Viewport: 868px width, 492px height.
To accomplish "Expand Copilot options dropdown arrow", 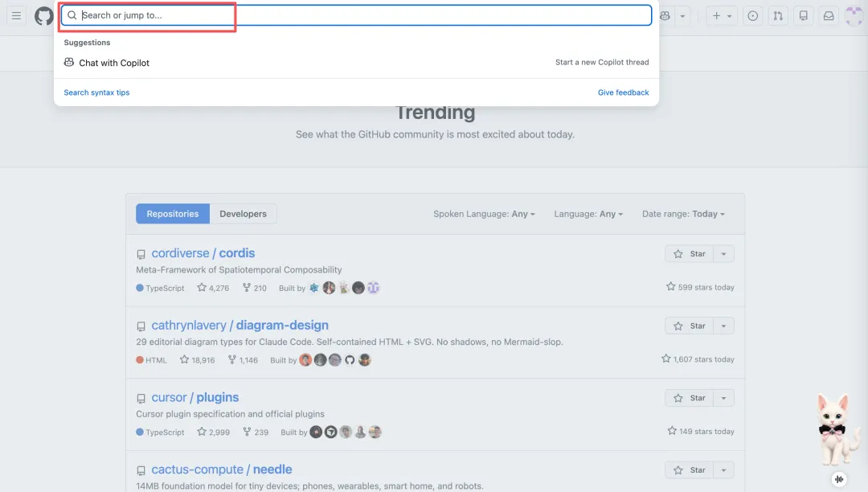I will tap(682, 16).
